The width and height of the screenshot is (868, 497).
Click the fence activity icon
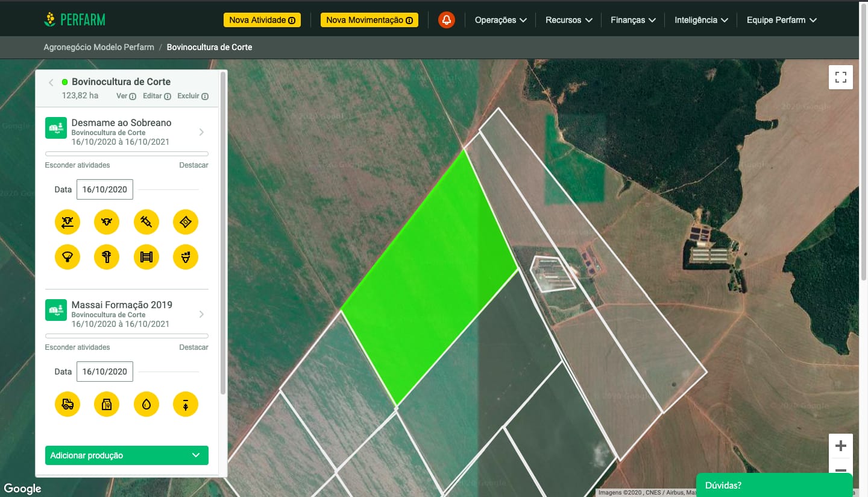146,257
